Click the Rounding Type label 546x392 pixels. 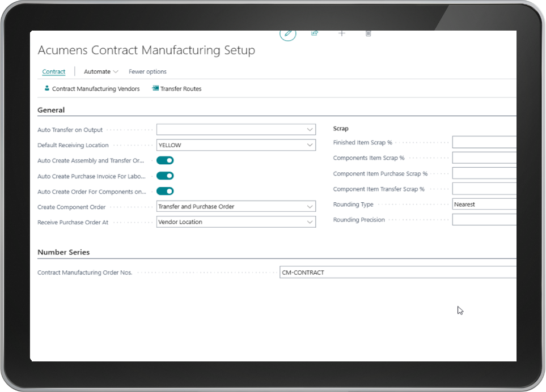point(353,204)
